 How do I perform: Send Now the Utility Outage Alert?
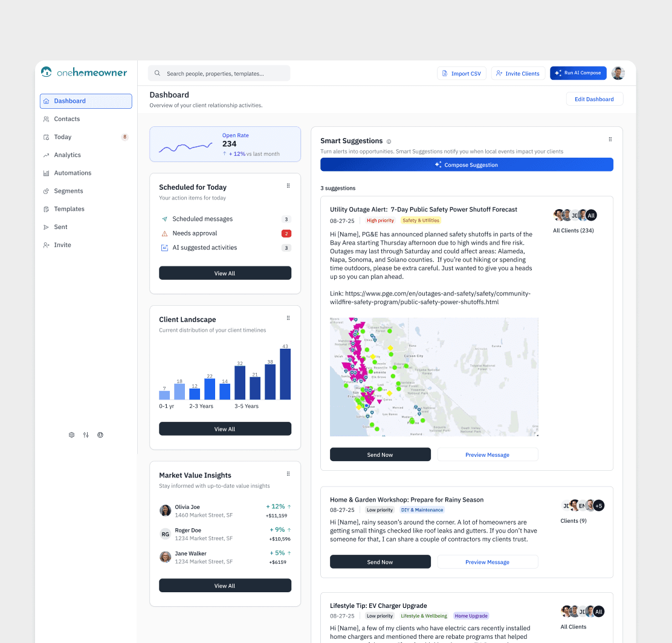[x=380, y=454]
